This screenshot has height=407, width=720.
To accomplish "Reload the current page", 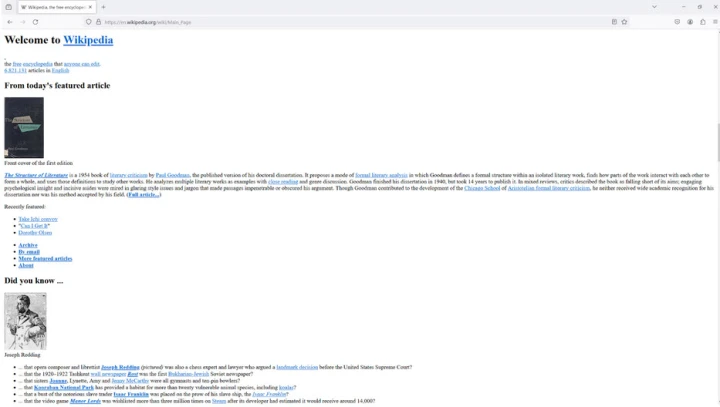I will [x=35, y=22].
